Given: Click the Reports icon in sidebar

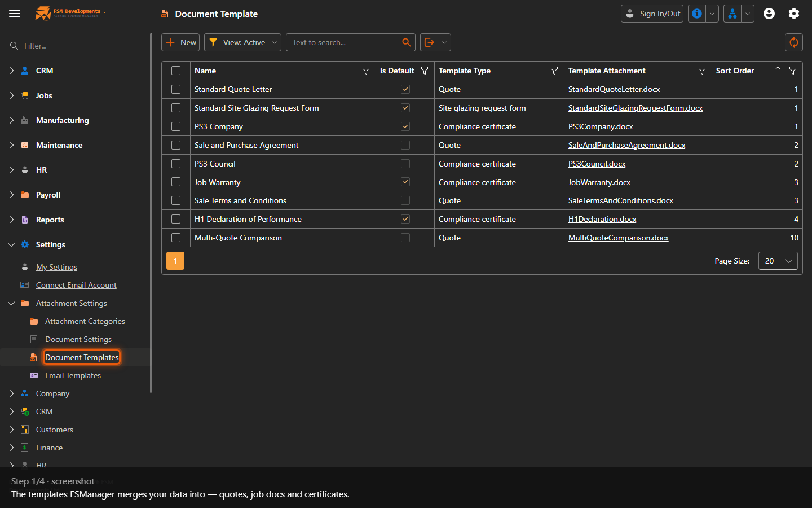Looking at the screenshot, I should tap(25, 220).
